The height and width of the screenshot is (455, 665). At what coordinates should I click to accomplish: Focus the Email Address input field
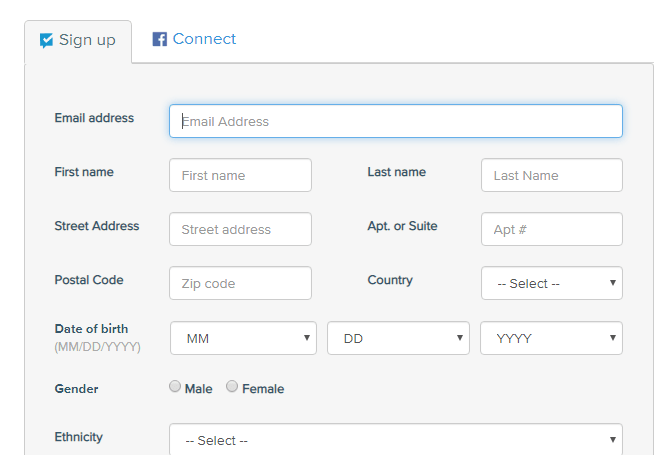coord(396,121)
